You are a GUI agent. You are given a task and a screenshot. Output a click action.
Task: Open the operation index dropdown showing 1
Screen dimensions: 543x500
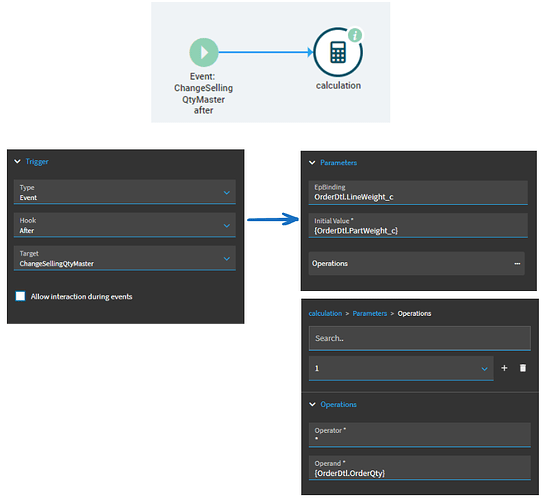401,368
